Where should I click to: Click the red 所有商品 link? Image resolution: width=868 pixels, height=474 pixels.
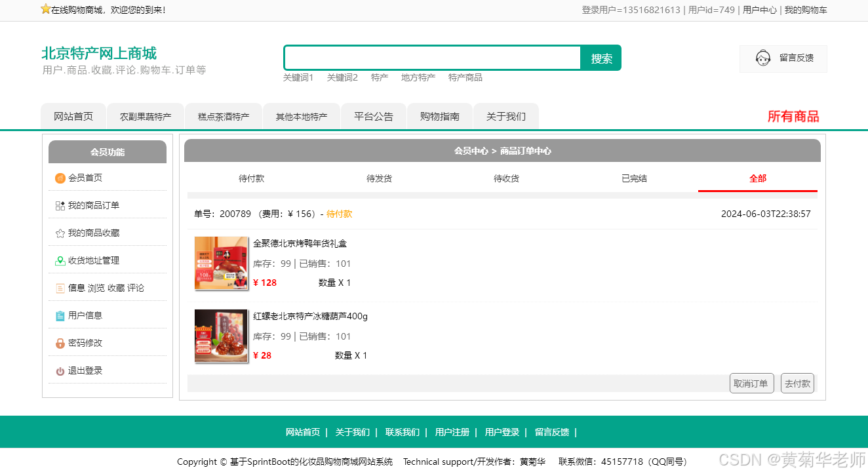coord(793,117)
